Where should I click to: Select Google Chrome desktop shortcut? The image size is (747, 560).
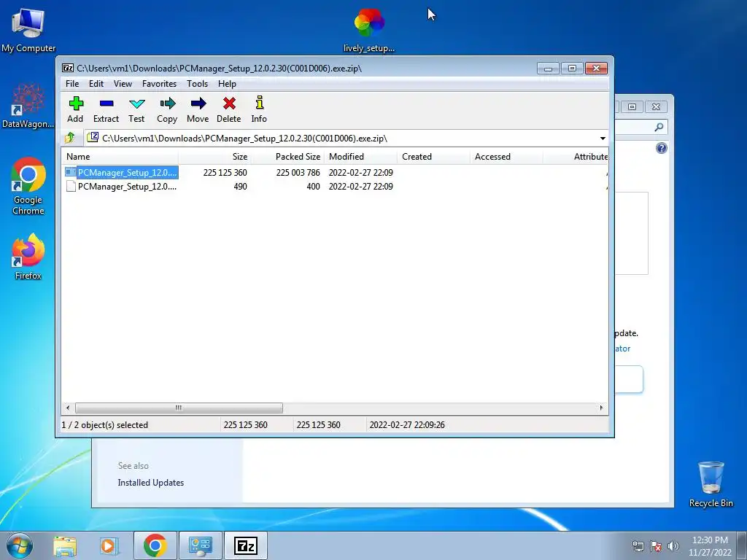[28, 186]
